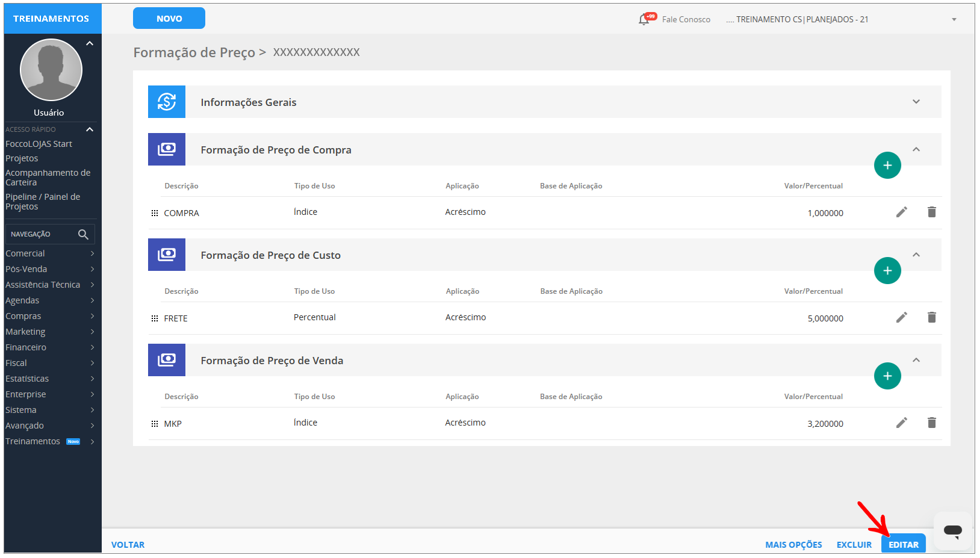Viewport: 980px width, 558px height.
Task: Add new item to Formação de Preço de Custo
Action: (x=887, y=270)
